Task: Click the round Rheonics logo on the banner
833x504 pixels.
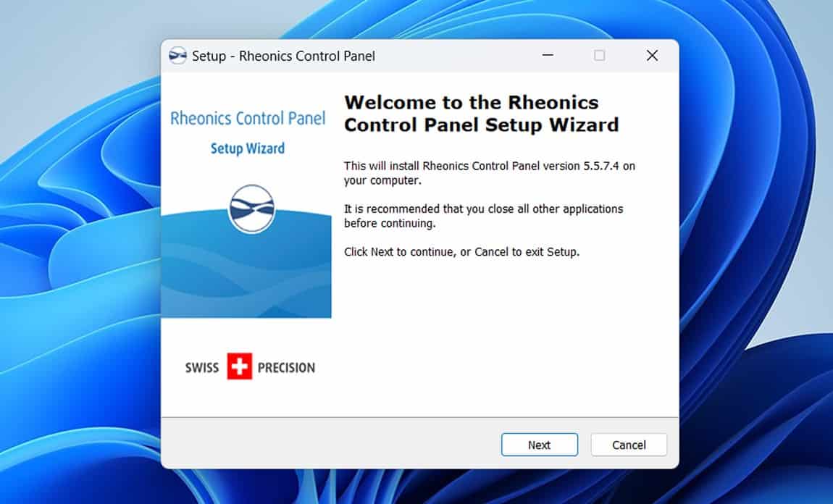Action: (251, 209)
